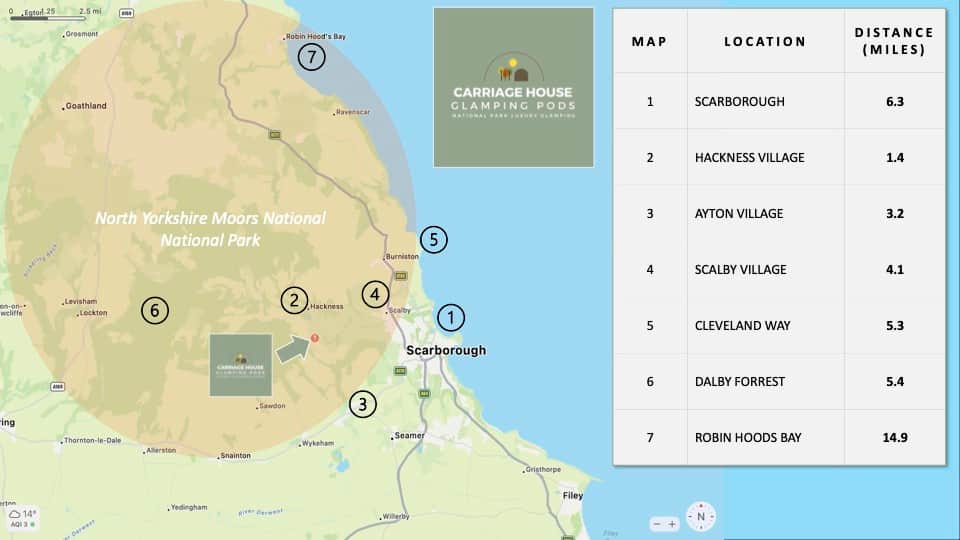Click map marker 1 near Scarborough coast
Viewport: 960px width, 540px height.
pyautogui.click(x=451, y=318)
